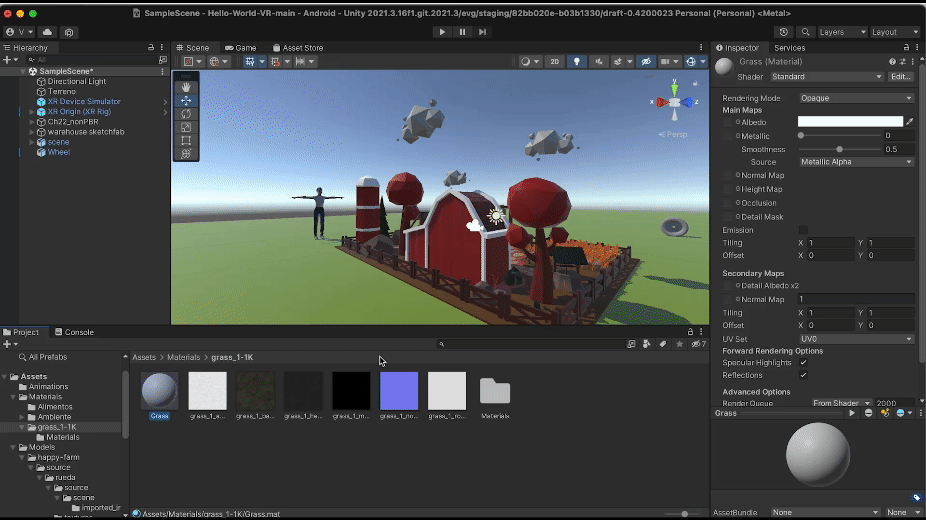Screen dimensions: 926x520
Task: Select the Rect transform tool
Action: pyautogui.click(x=186, y=140)
